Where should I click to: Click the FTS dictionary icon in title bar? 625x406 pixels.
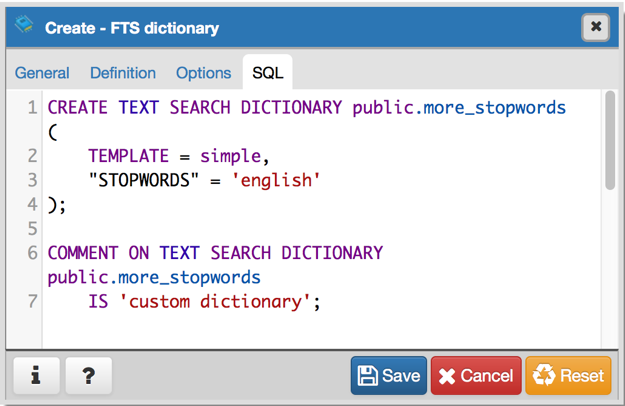pyautogui.click(x=23, y=26)
